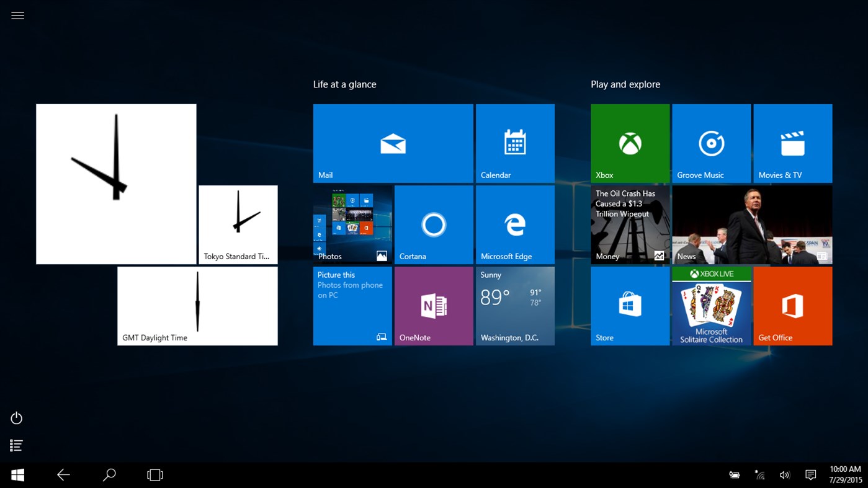868x488 pixels.
Task: Show the all apps list
Action: point(16,445)
